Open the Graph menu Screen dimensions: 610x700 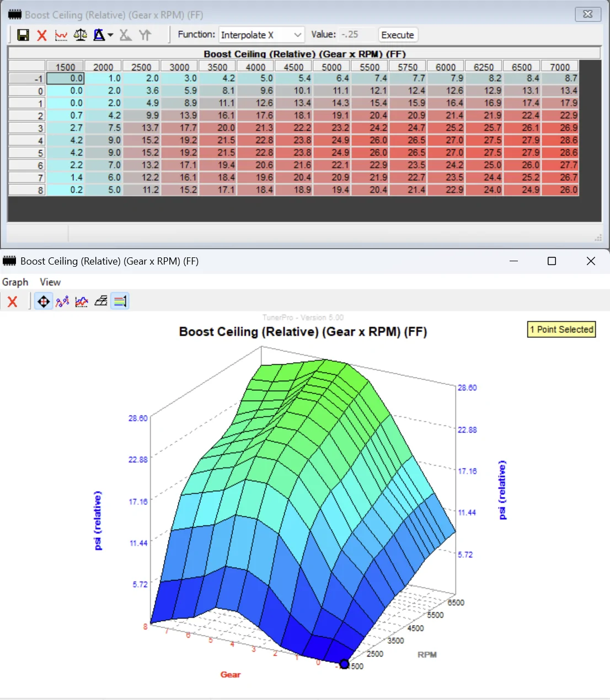pos(15,282)
